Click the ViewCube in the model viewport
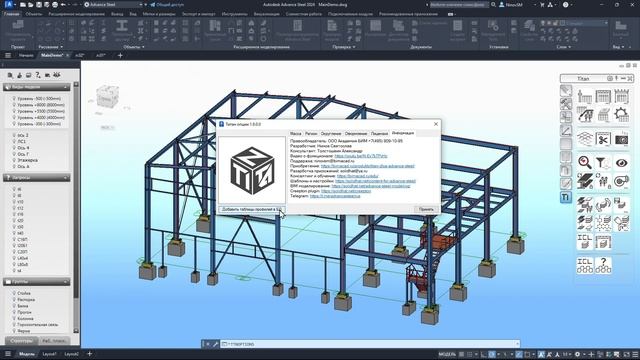The width and height of the screenshot is (640, 360). pos(107,96)
